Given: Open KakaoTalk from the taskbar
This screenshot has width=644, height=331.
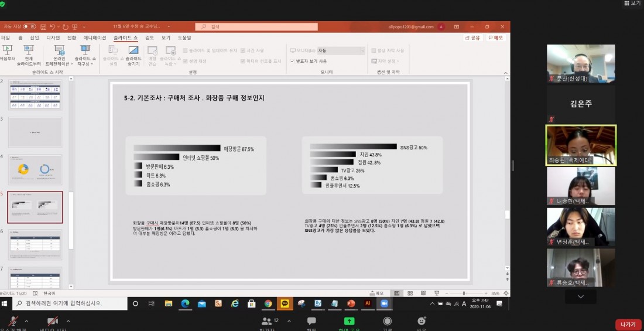Looking at the screenshot, I should [x=284, y=303].
